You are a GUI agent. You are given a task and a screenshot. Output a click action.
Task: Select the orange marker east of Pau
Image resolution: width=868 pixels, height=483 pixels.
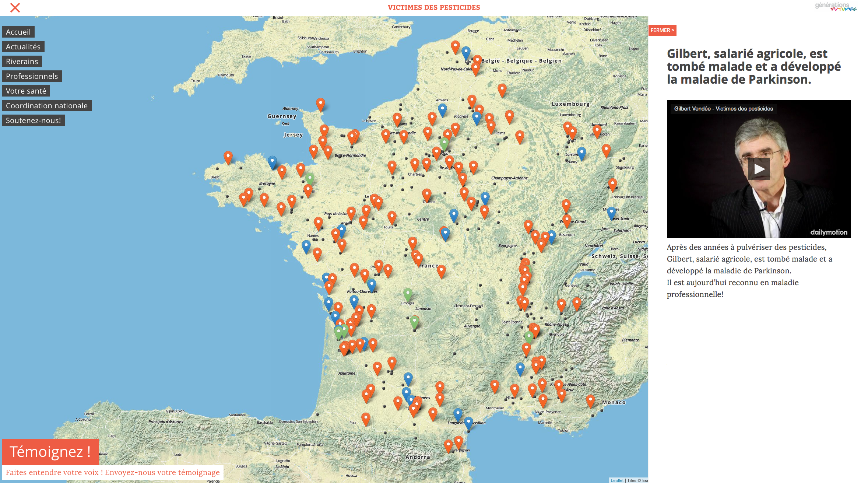coord(366,420)
